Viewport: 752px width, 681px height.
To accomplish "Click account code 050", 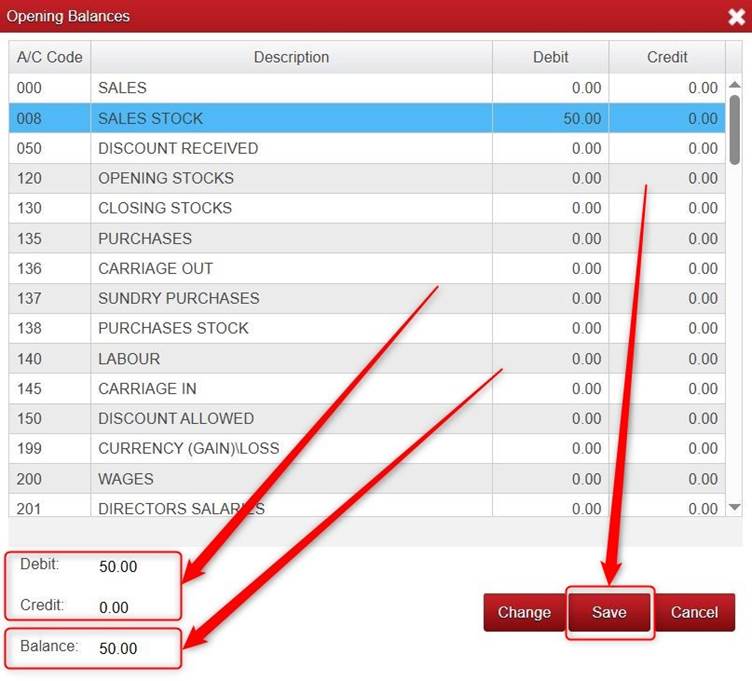I will [x=29, y=149].
